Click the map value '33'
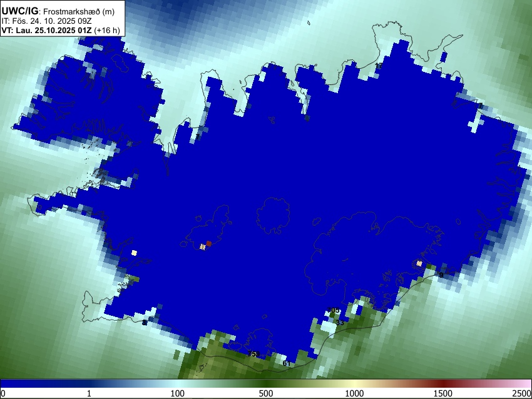The width and height of the screenshot is (532, 399). click(x=340, y=323)
